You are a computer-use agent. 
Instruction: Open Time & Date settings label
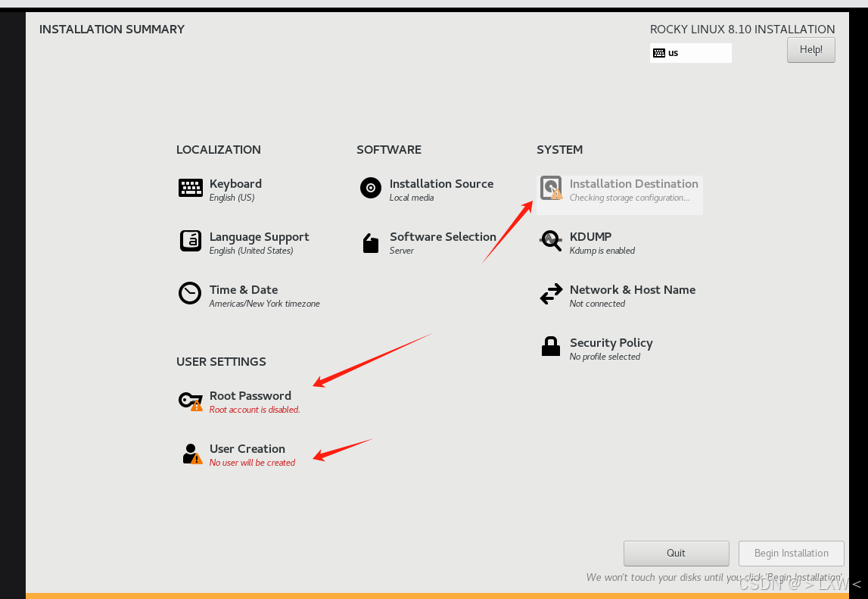244,289
